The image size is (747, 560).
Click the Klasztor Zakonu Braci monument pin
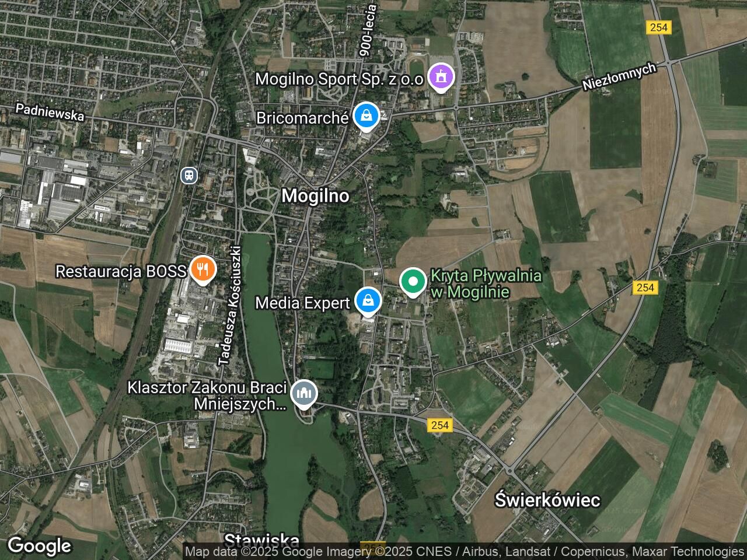[304, 394]
